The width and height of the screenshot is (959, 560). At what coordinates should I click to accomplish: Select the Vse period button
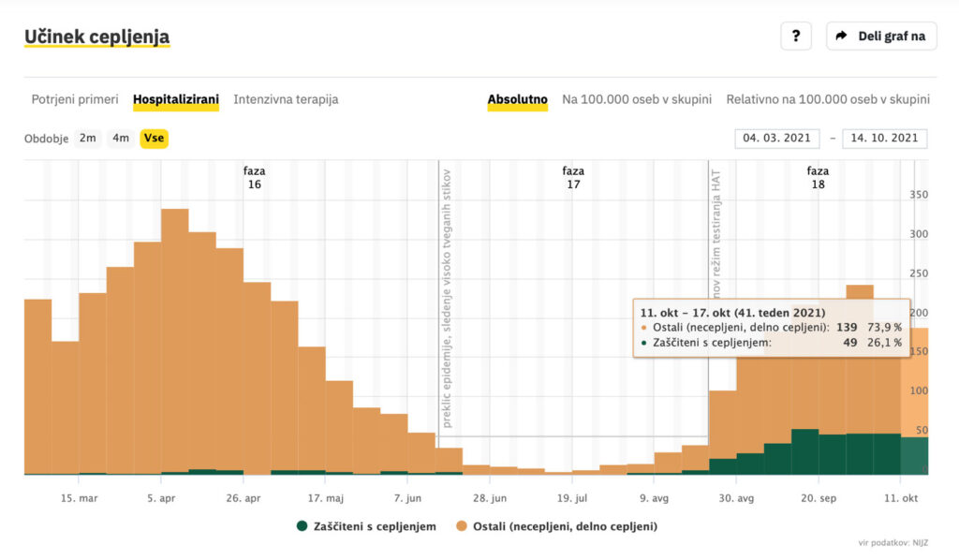tap(154, 139)
